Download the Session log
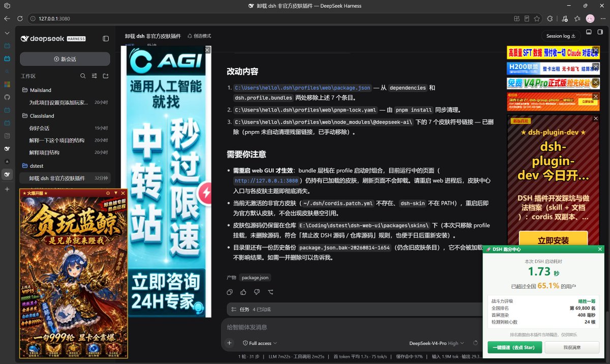 (561, 36)
